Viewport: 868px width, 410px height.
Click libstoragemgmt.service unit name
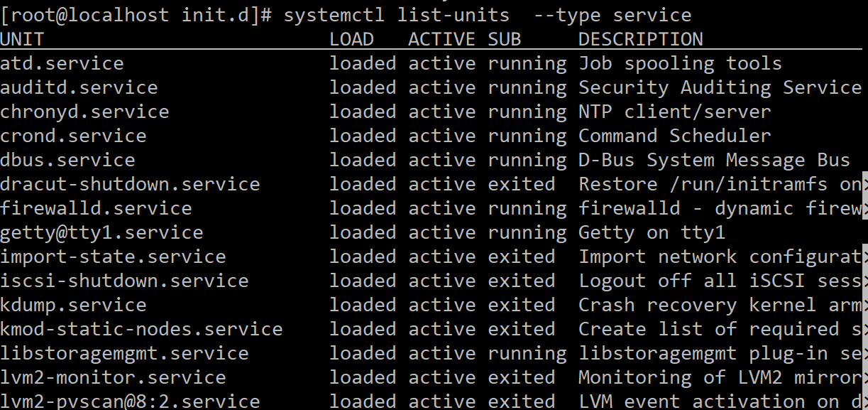tap(124, 354)
